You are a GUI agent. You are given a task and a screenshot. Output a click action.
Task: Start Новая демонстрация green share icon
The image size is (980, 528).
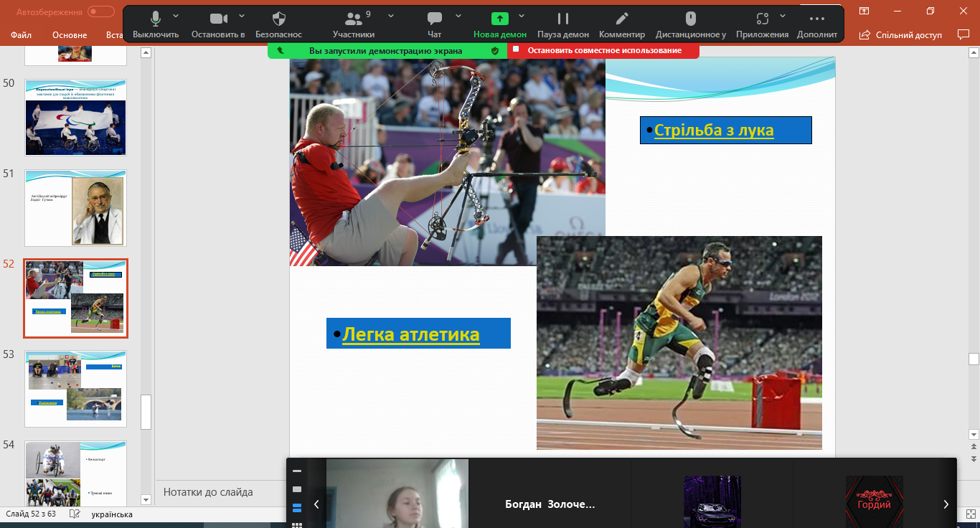[499, 19]
